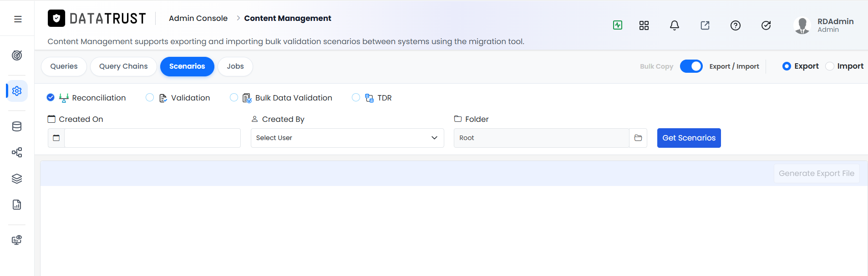Select the Import radio button
868x276 pixels.
830,66
